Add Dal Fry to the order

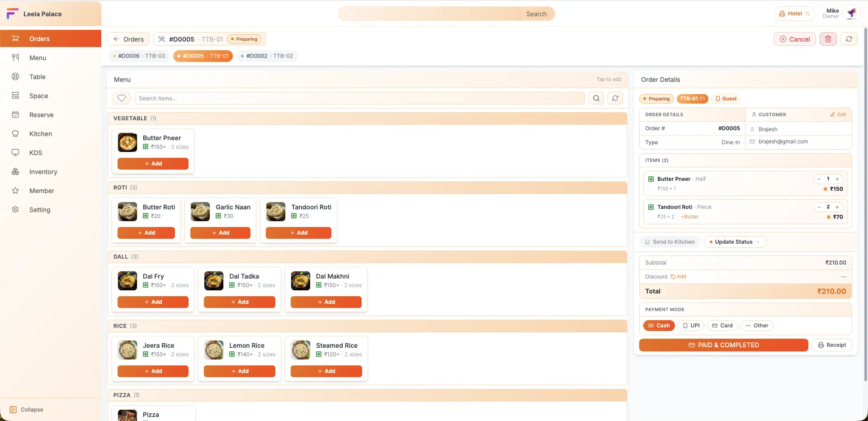click(x=153, y=302)
